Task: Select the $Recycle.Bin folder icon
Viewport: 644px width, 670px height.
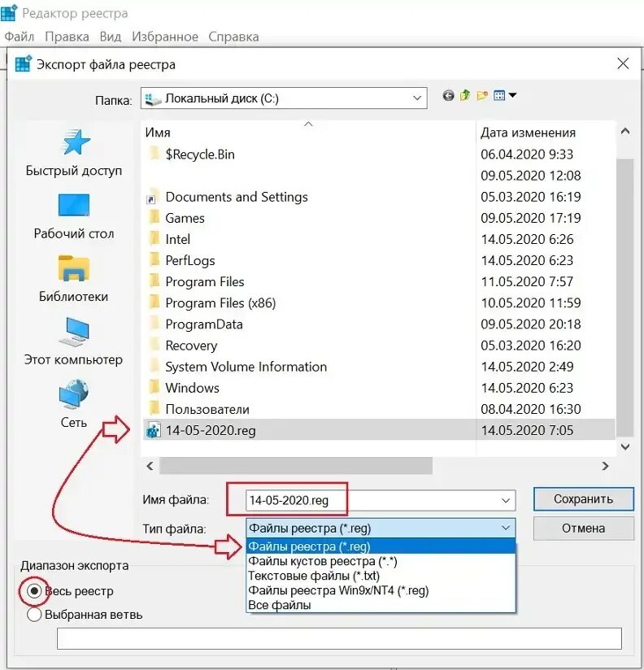Action: click(x=154, y=154)
